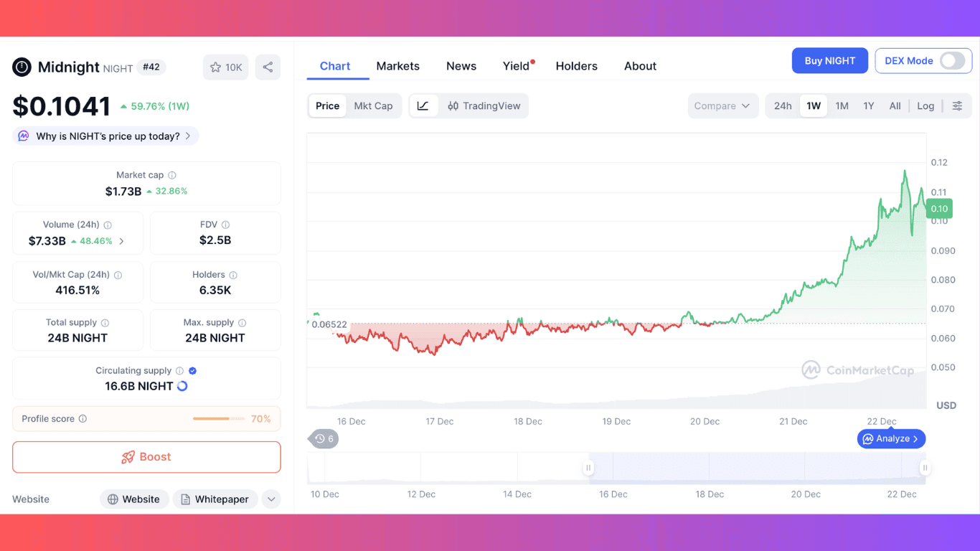Image resolution: width=980 pixels, height=551 pixels.
Task: Choose the 24h time range
Action: pos(783,105)
